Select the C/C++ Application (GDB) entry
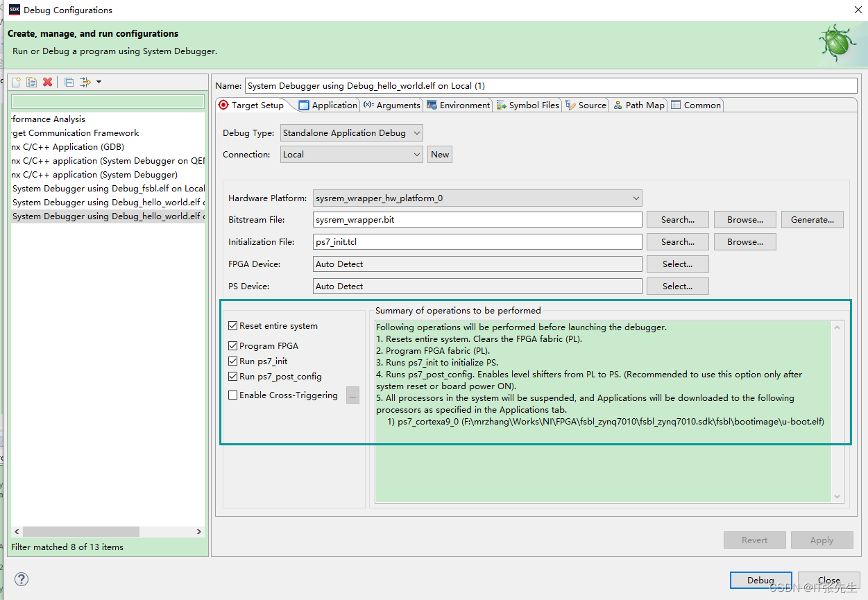This screenshot has width=868, height=600. [108, 147]
